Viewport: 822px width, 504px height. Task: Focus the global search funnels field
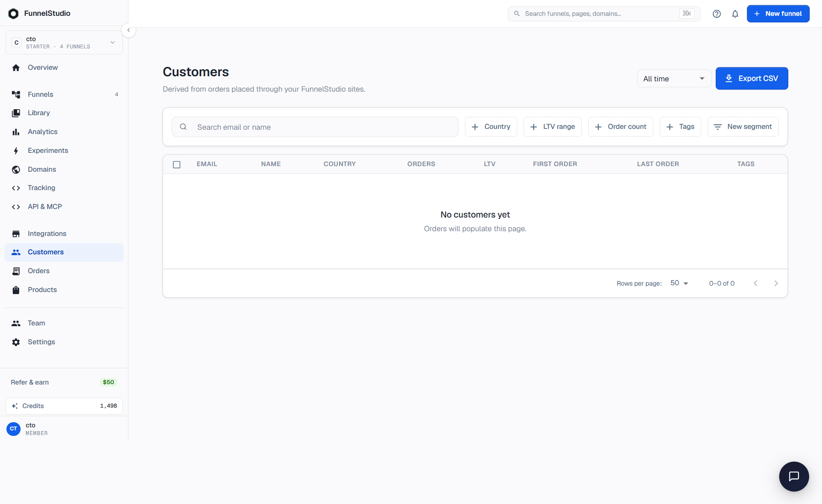604,14
